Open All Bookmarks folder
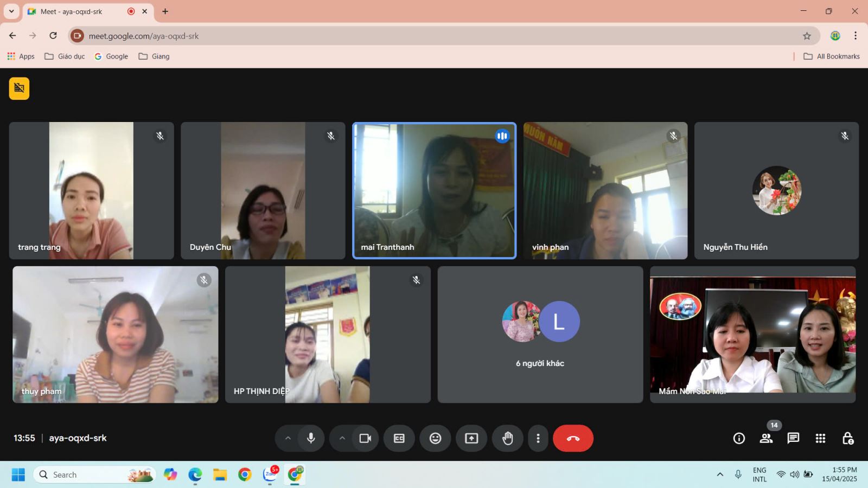Viewport: 868px width, 488px height. (x=832, y=56)
